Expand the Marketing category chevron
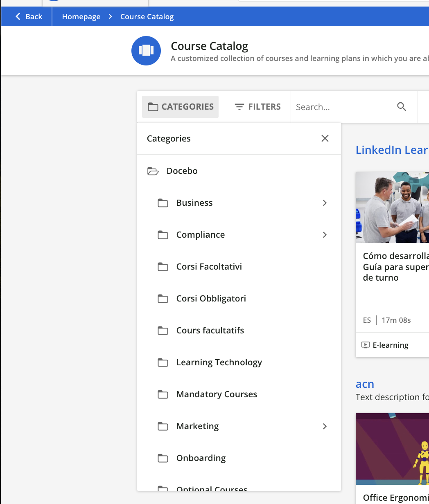429x504 pixels. pos(325,426)
